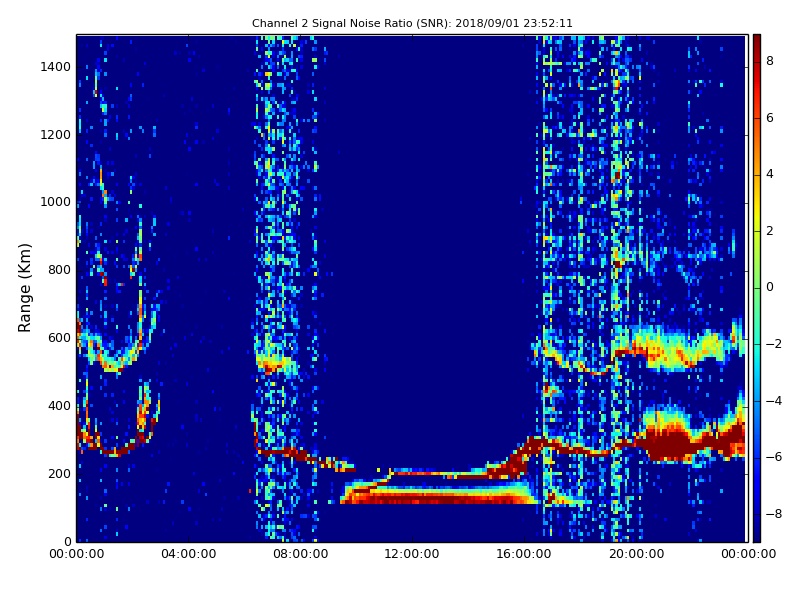800x600 pixels.
Task: Click the 800 range tick label
Action: tap(59, 270)
